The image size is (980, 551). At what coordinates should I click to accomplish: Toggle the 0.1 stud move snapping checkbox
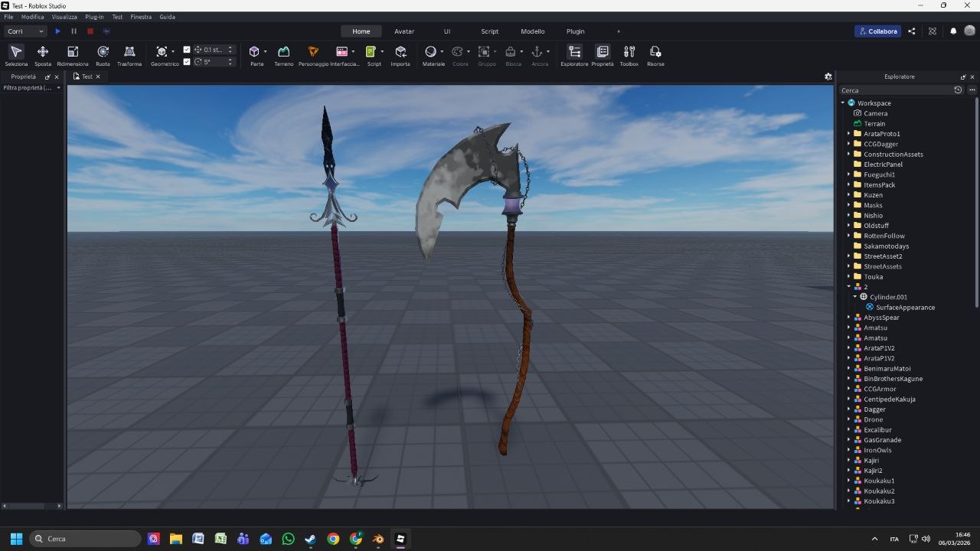click(187, 49)
